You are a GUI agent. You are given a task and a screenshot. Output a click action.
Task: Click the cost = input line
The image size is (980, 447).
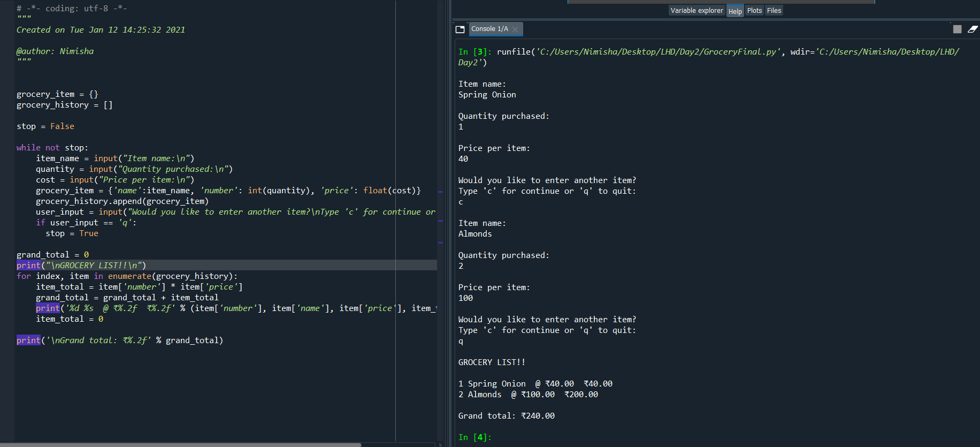(115, 180)
